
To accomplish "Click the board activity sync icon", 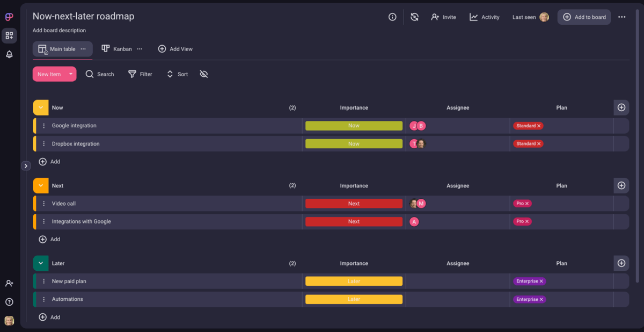I will [x=414, y=17].
